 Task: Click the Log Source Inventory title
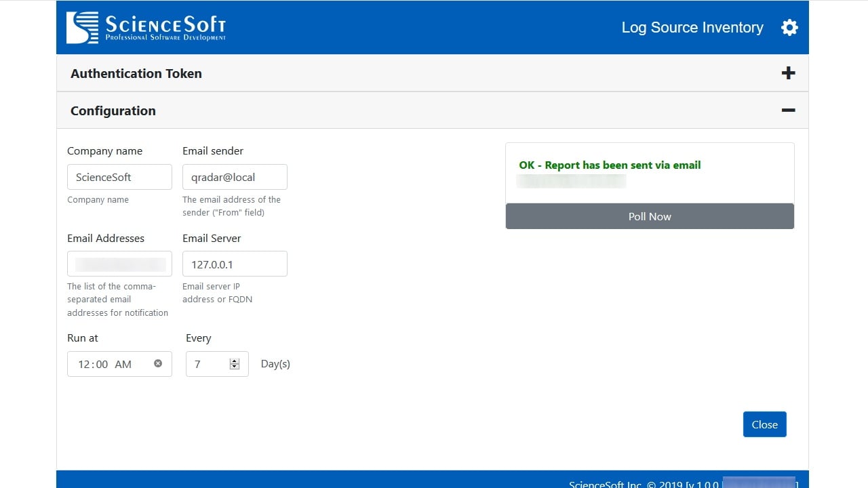[x=692, y=28]
